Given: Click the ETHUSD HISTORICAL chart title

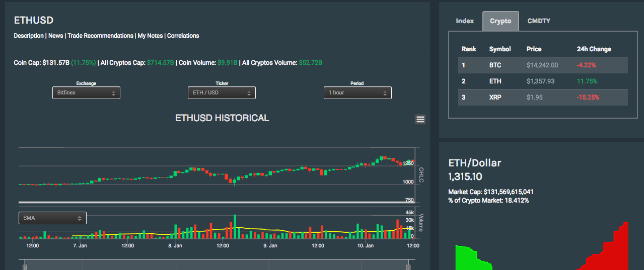Looking at the screenshot, I should 222,118.
